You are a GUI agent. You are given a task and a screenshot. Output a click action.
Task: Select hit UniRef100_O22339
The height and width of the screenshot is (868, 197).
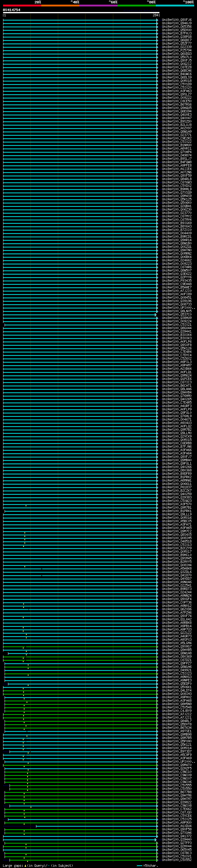(x=177, y=47)
